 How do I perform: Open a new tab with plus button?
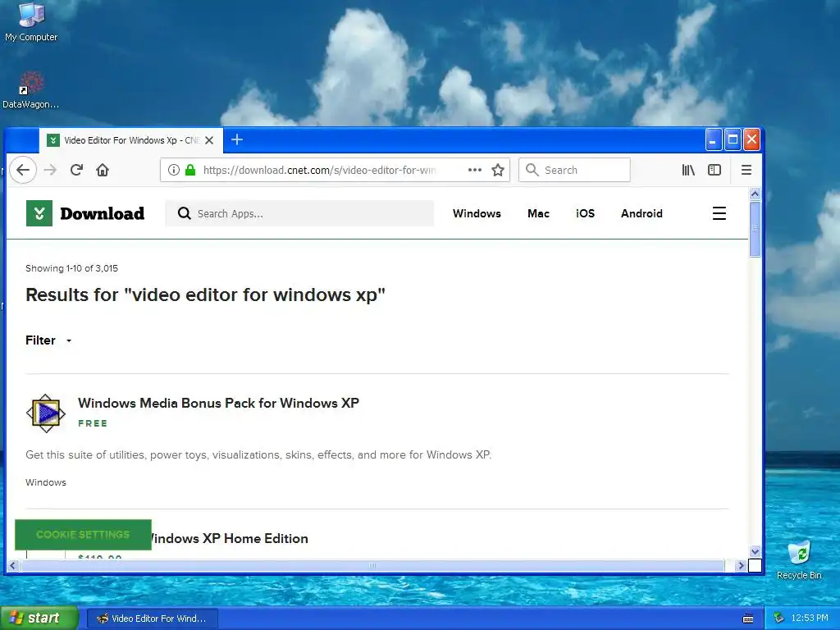(x=237, y=139)
